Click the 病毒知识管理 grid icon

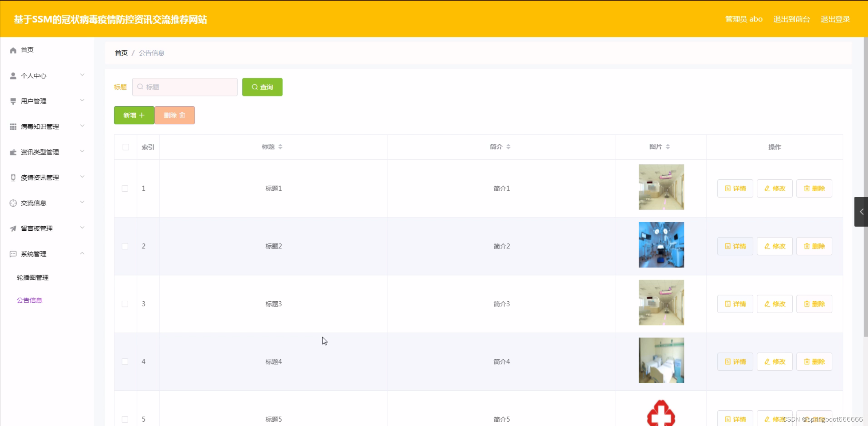tap(13, 127)
